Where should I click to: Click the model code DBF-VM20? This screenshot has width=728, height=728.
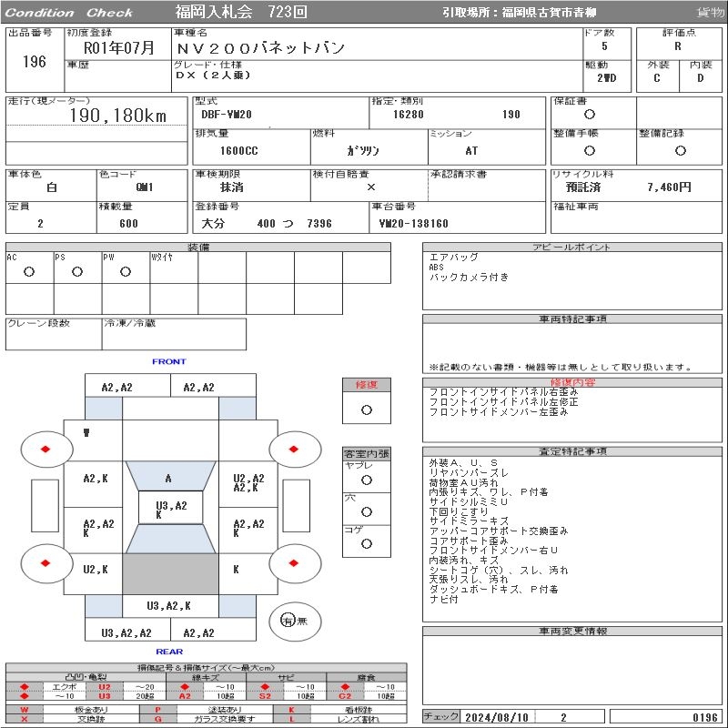tap(226, 115)
